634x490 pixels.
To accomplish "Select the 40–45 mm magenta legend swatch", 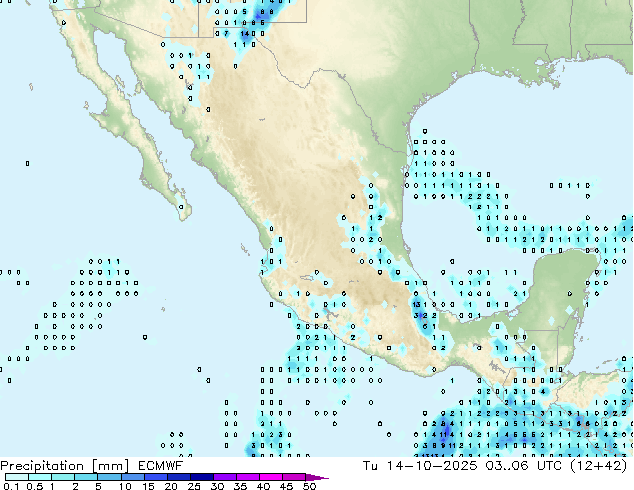I will (x=271, y=477).
